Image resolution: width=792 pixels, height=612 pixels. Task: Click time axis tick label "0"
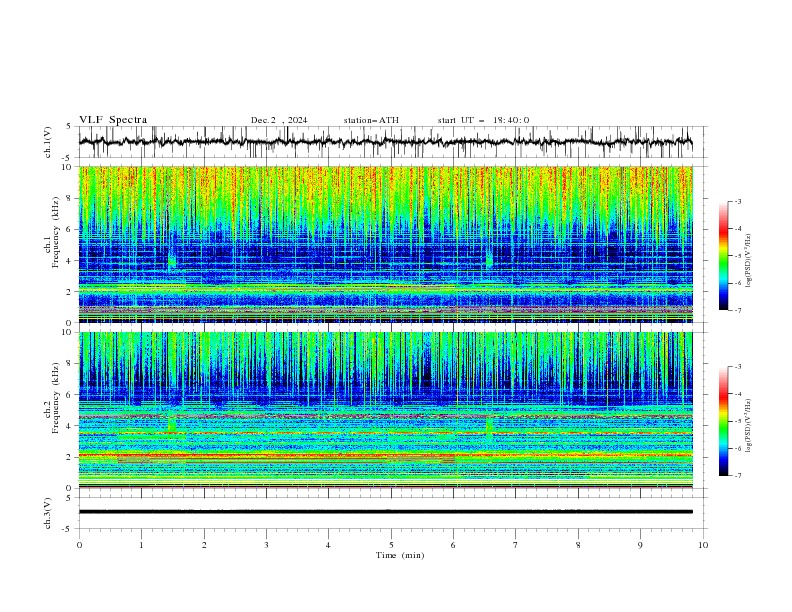pos(79,545)
